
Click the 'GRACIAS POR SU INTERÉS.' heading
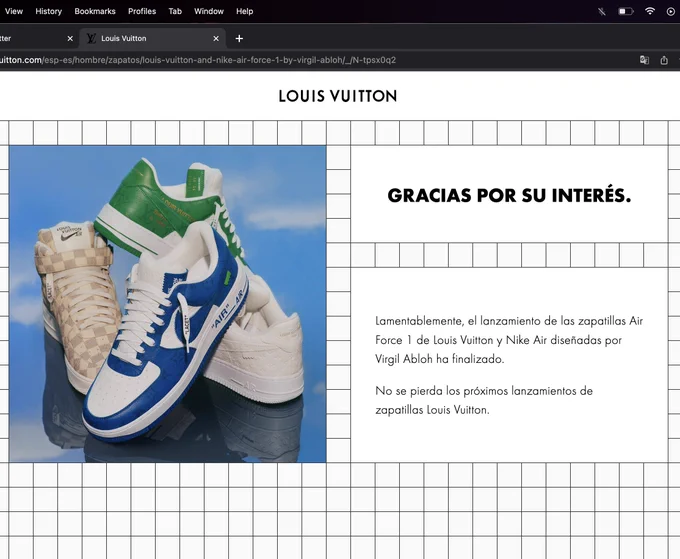pos(509,195)
